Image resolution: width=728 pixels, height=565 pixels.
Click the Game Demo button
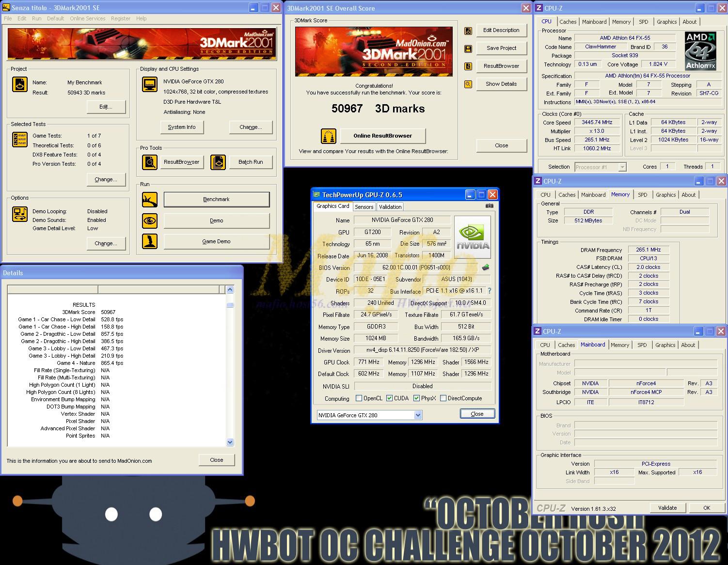click(x=216, y=241)
